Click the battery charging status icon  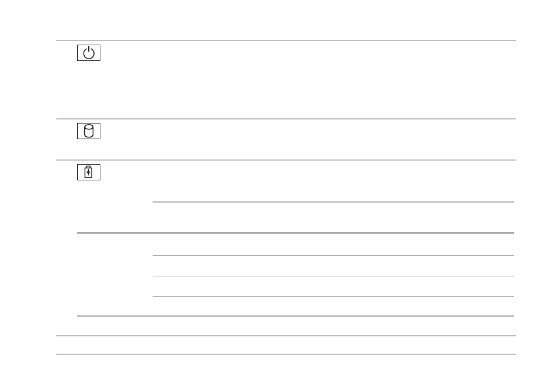tap(89, 172)
